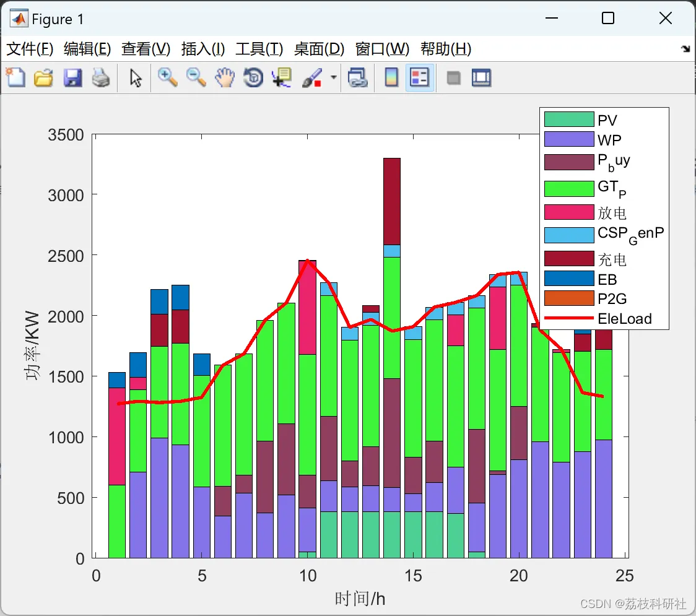Open file using folder icon
The height and width of the screenshot is (616, 696).
43,77
